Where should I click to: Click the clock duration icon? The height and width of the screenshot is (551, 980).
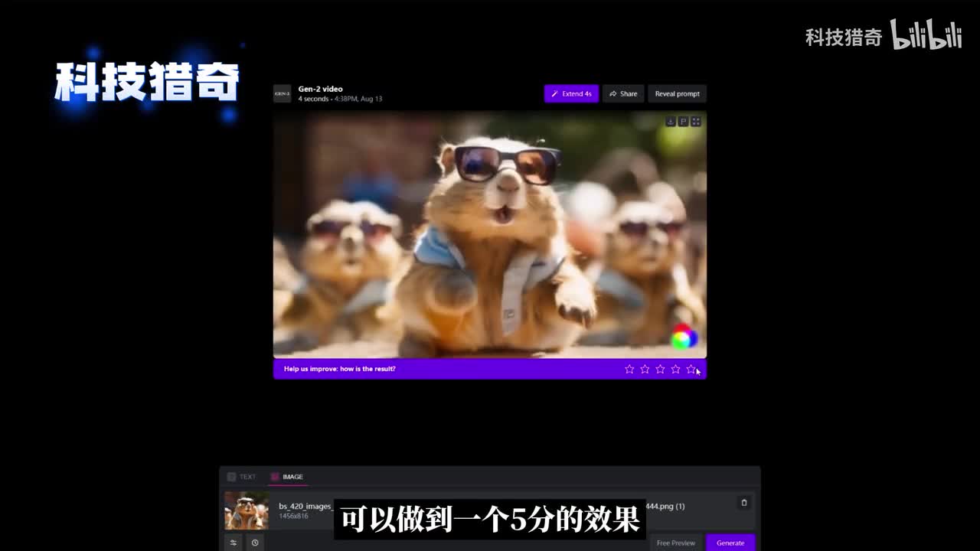[x=255, y=543]
